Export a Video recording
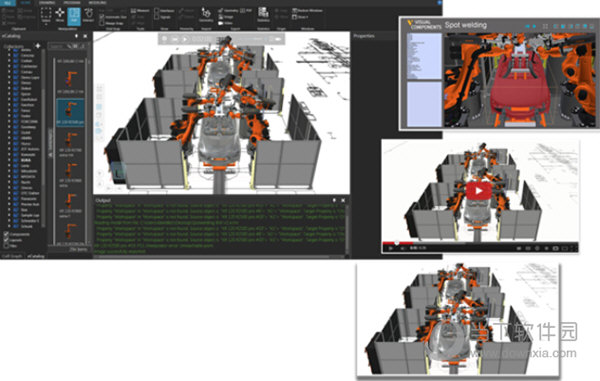This screenshot has height=381, width=600. (225, 23)
